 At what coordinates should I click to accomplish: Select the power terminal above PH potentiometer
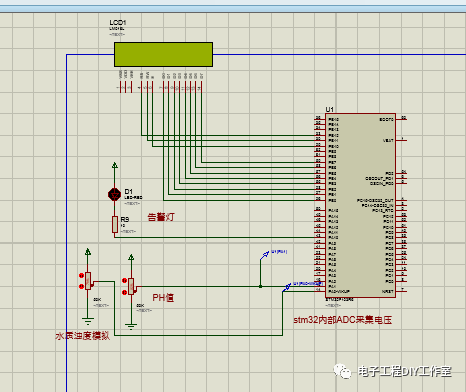[x=131, y=257]
